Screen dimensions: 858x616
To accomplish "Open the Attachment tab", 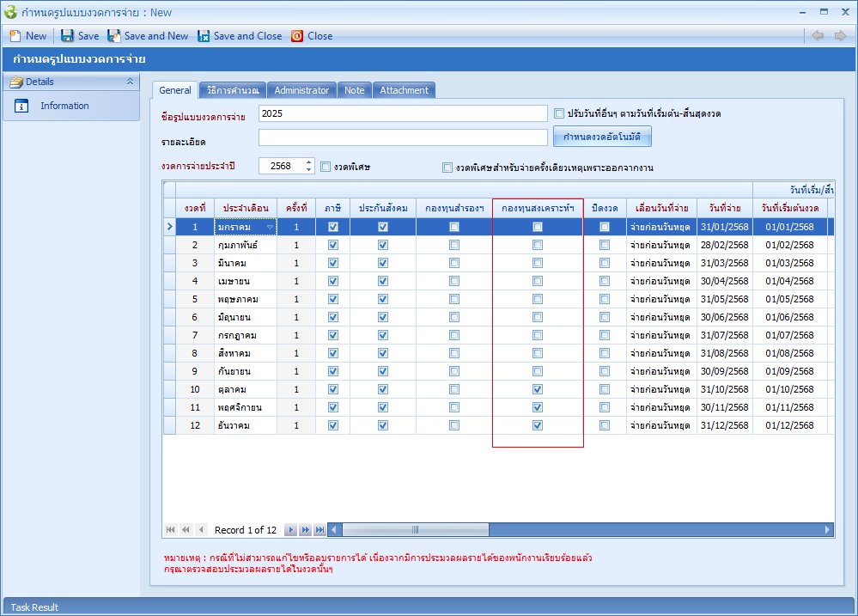I will [x=404, y=90].
